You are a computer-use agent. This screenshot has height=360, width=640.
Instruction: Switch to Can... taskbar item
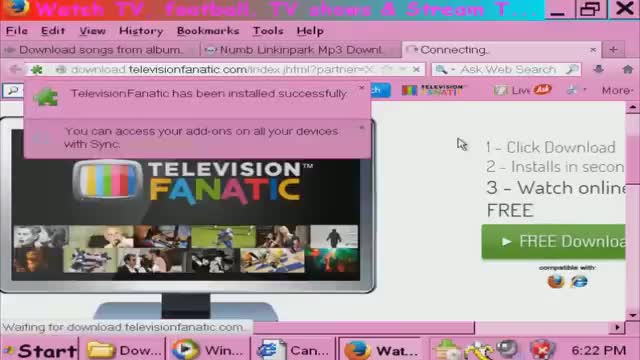[293, 350]
